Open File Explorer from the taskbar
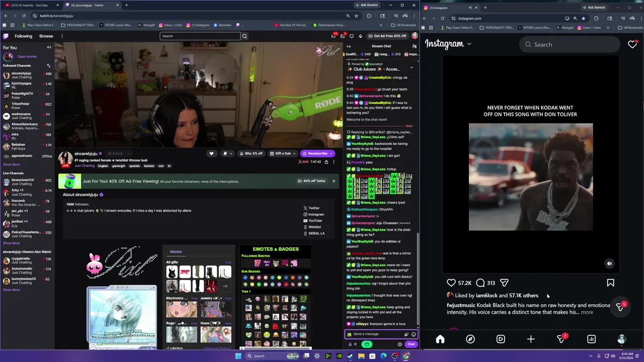The image size is (644, 362). (361, 356)
